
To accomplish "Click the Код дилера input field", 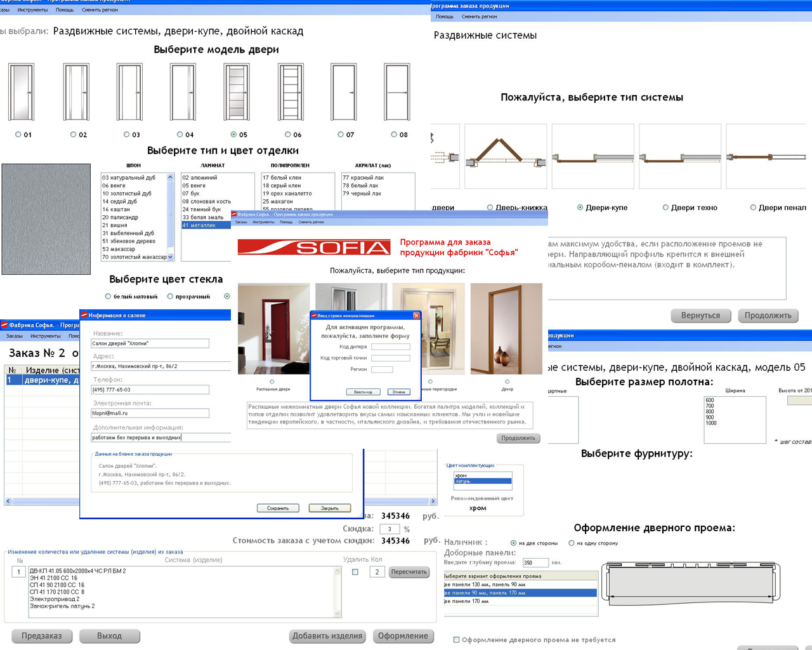I will (391, 347).
